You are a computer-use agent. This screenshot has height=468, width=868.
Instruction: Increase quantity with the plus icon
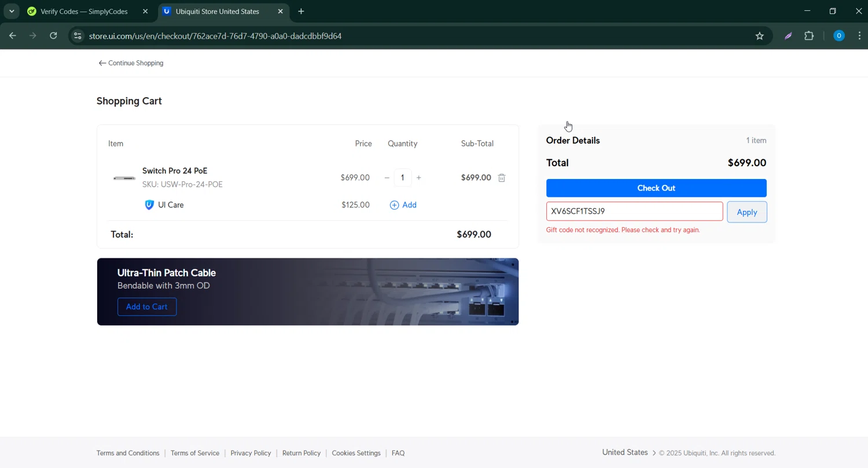418,178
